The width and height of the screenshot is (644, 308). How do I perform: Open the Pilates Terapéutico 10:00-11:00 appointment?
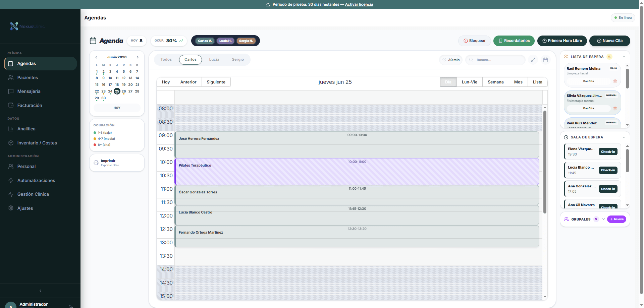[x=357, y=172]
